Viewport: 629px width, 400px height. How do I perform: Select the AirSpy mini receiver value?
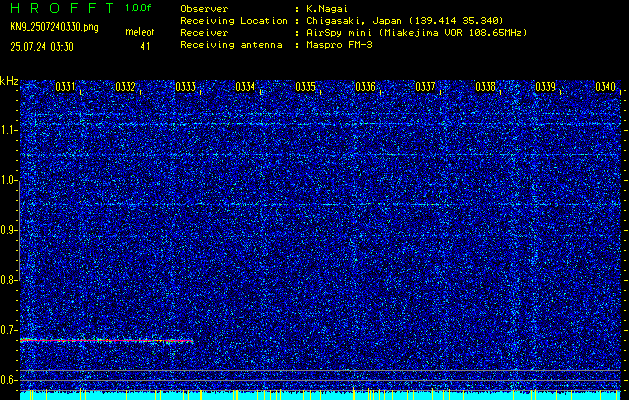[416, 32]
